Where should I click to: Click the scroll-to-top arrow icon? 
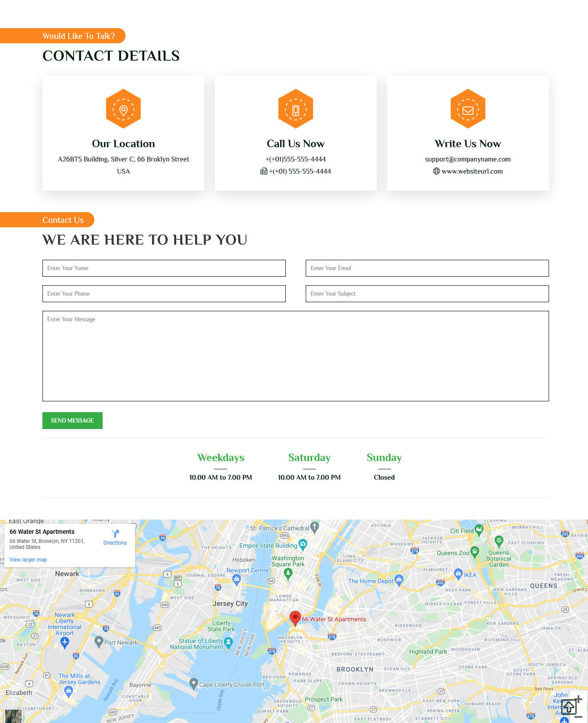(569, 707)
